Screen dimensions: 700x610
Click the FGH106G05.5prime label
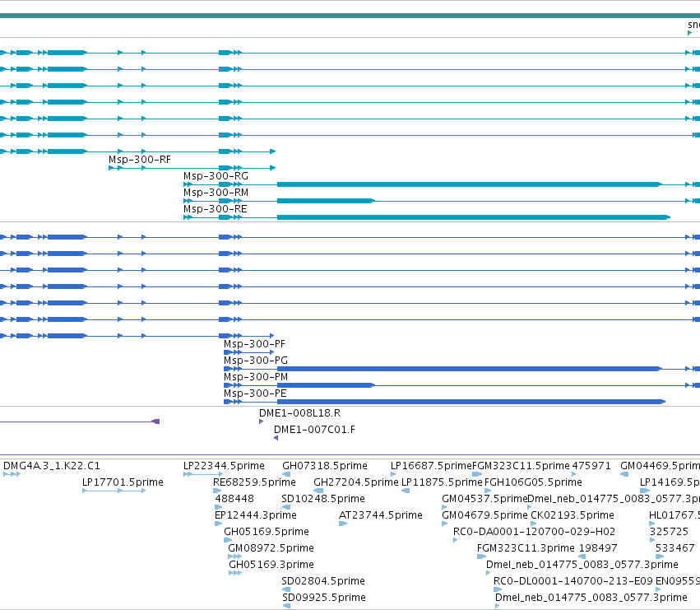click(534, 482)
